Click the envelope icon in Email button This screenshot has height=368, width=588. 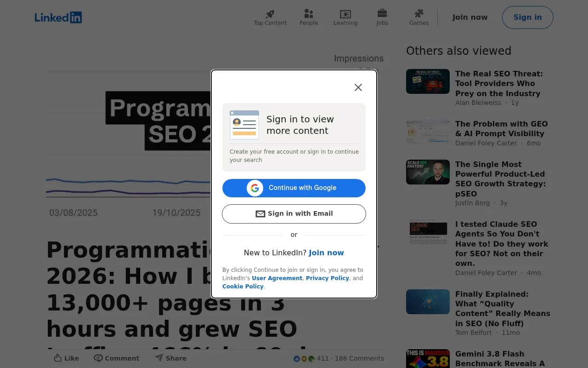[260, 214]
